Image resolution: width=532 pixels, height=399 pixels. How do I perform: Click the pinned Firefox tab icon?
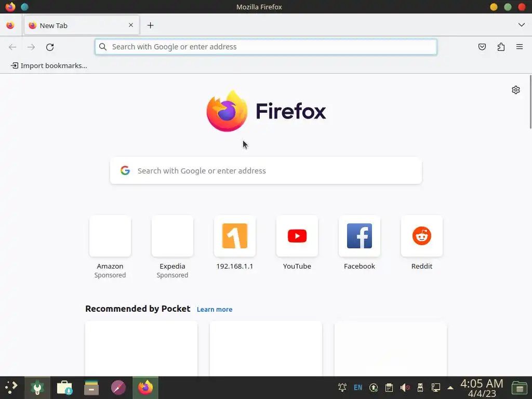[x=10, y=25]
